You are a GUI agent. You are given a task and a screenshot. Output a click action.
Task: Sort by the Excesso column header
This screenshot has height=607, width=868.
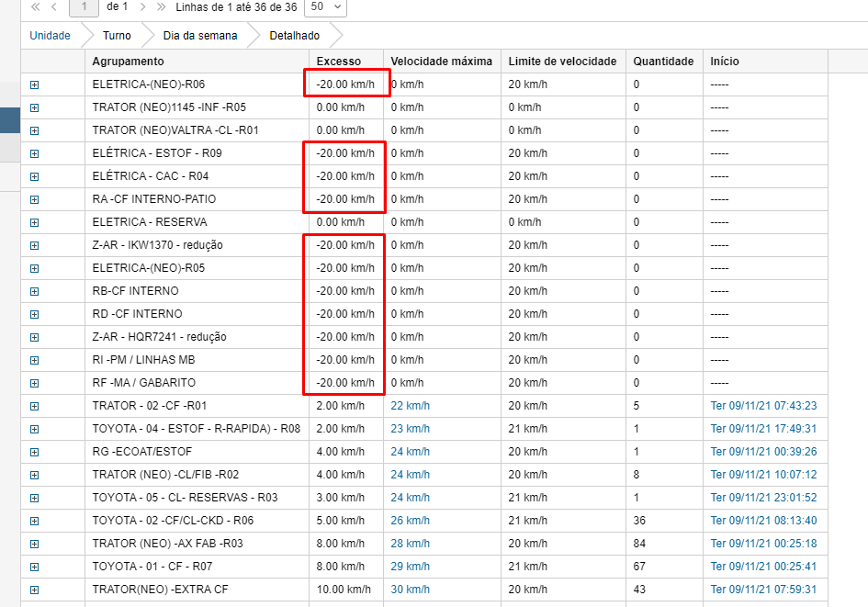[339, 62]
